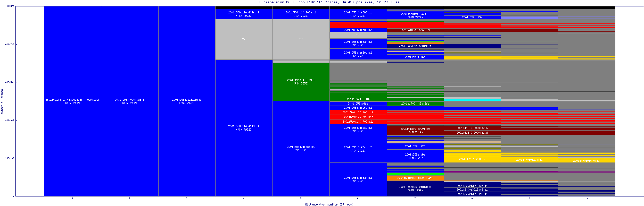
Task: Click the 2001:559::46e segment
Action: point(358,104)
